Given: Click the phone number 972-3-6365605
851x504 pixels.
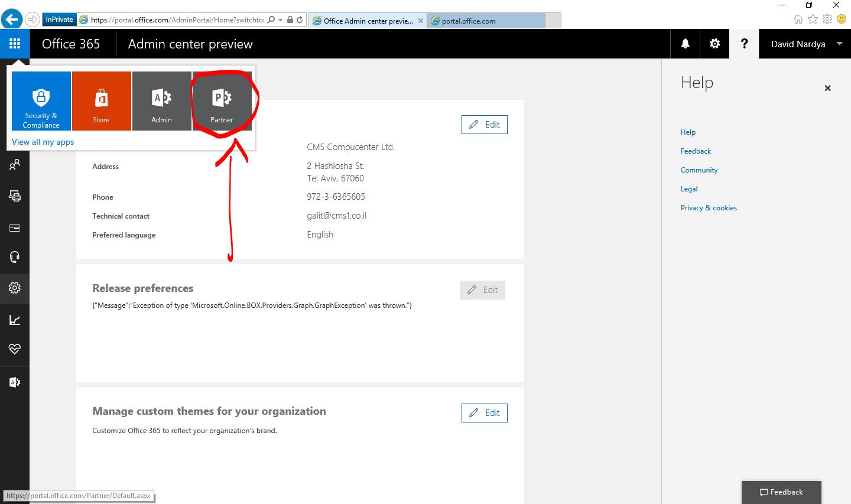Looking at the screenshot, I should (x=336, y=197).
